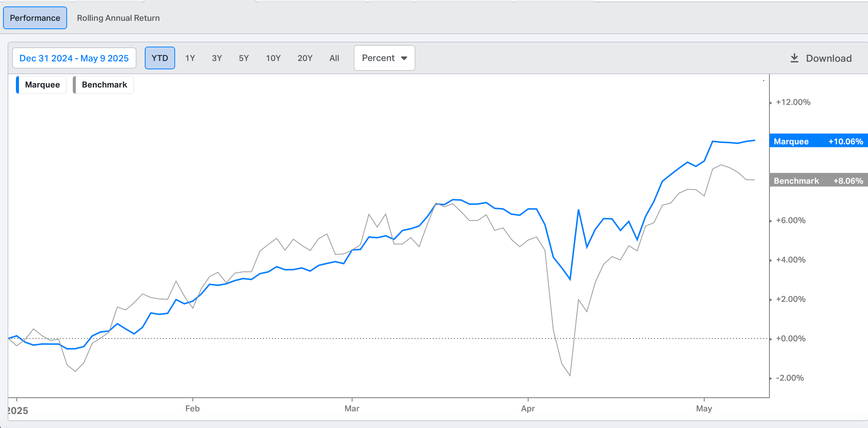
Task: Select the 20Y time range
Action: coord(305,58)
